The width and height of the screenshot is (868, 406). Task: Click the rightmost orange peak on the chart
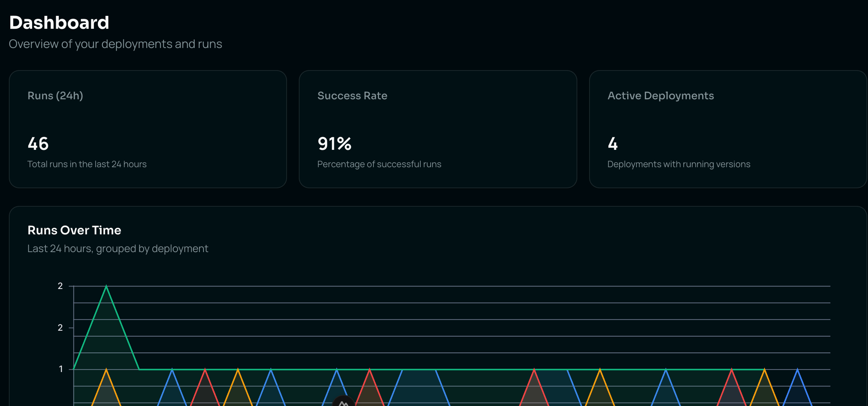pos(765,368)
